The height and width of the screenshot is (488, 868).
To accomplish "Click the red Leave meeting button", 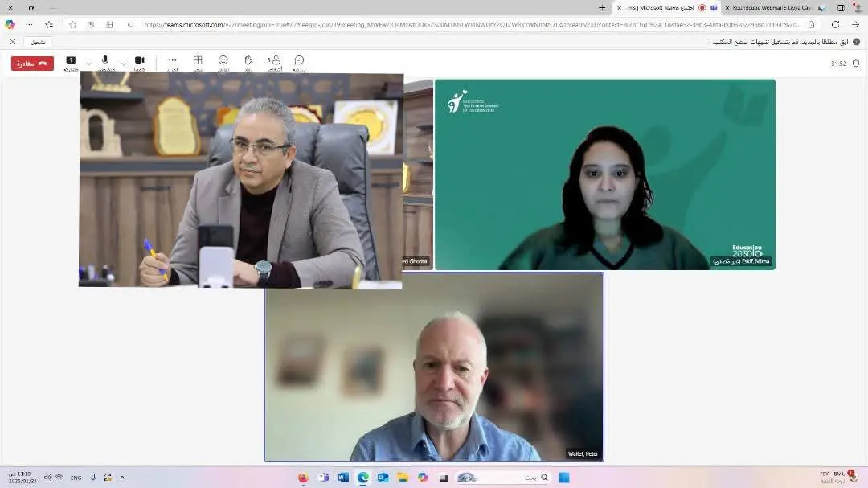I will 32,63.
